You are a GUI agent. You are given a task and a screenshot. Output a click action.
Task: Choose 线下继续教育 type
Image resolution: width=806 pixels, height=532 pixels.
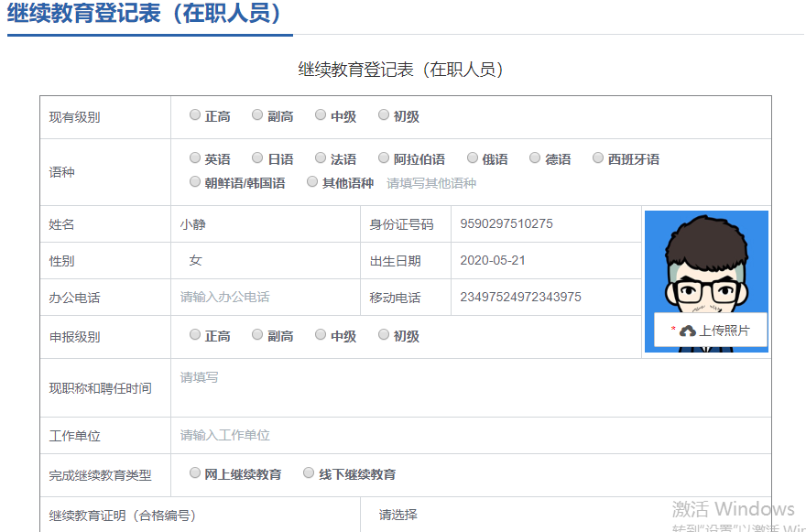coord(309,473)
